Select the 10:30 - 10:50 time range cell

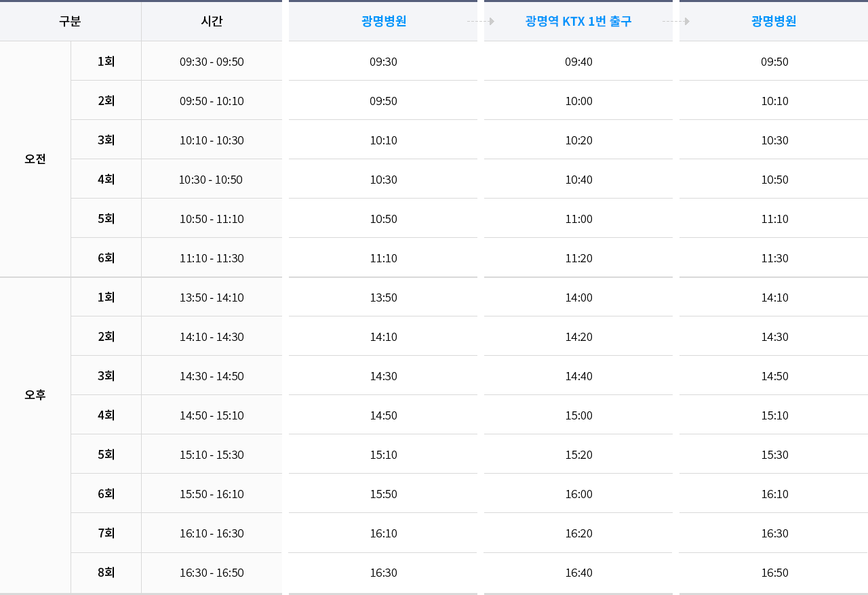(212, 180)
